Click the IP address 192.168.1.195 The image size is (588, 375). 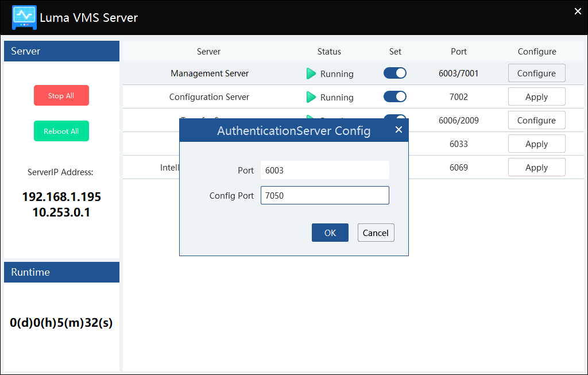pyautogui.click(x=61, y=197)
